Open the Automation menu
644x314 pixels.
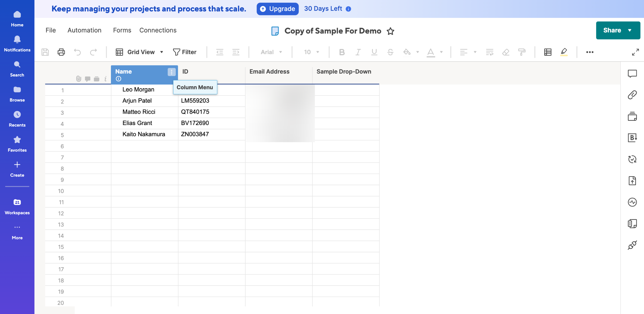pos(84,30)
